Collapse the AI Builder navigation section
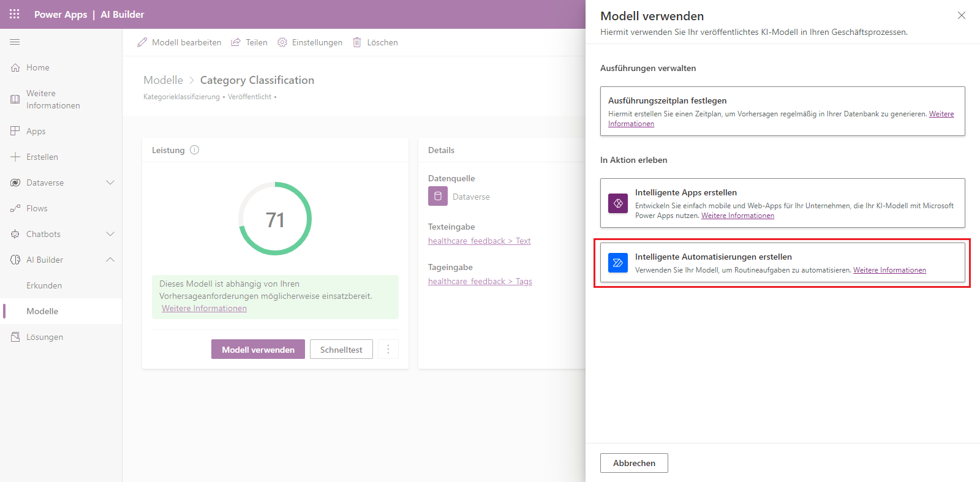This screenshot has height=482, width=980. pos(110,260)
